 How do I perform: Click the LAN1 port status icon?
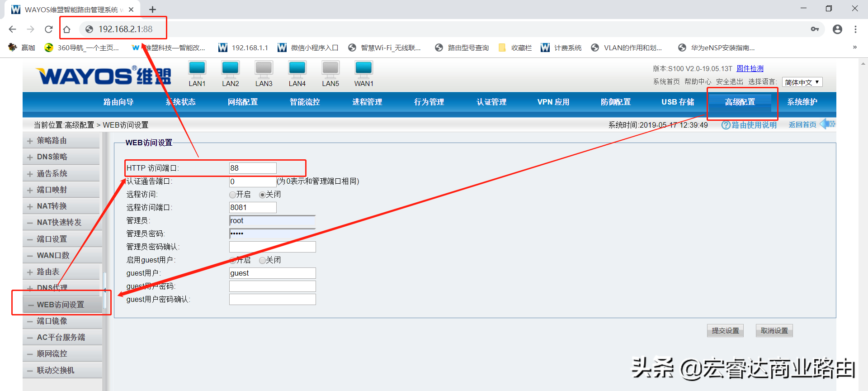coord(197,69)
